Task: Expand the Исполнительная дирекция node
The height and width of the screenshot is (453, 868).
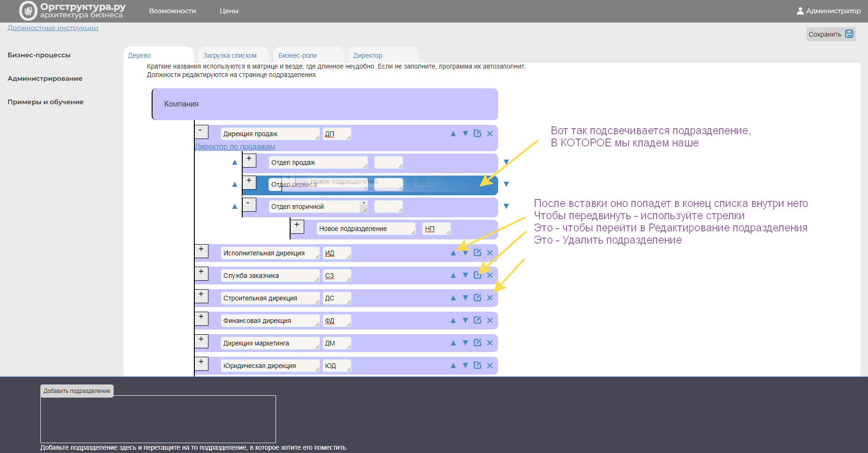Action: 201,251
